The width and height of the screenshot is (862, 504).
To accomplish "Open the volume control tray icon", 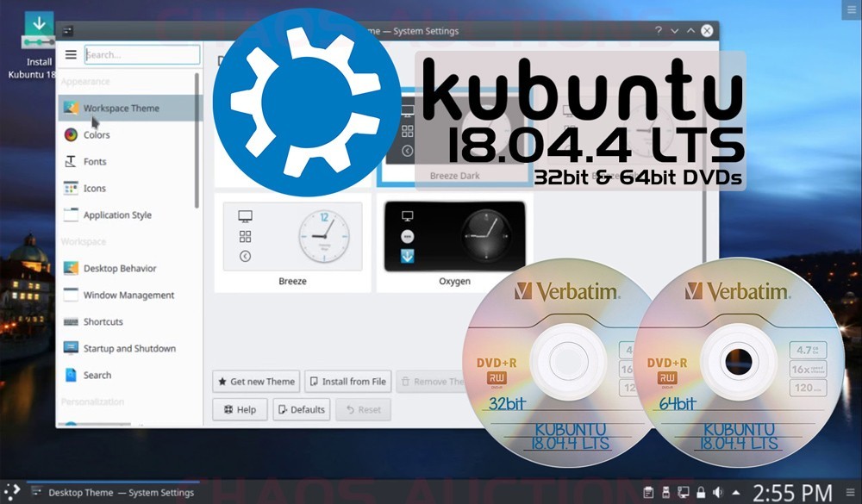I will 717,492.
